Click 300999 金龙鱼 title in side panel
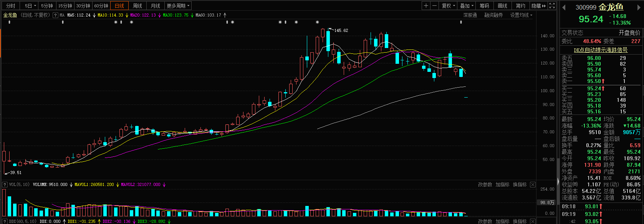Image resolution: width=644 pixels, height=224 pixels. pos(599,7)
